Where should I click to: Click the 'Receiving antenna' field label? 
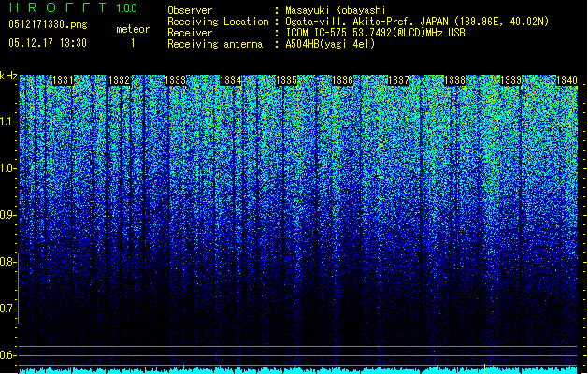pos(215,44)
